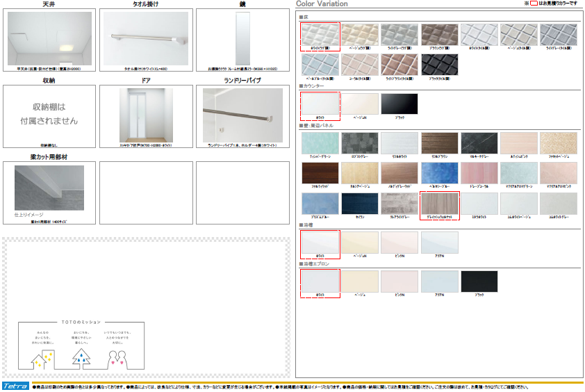Click the water droplets icon in mission graphic
The image size is (585, 392).
82,358
